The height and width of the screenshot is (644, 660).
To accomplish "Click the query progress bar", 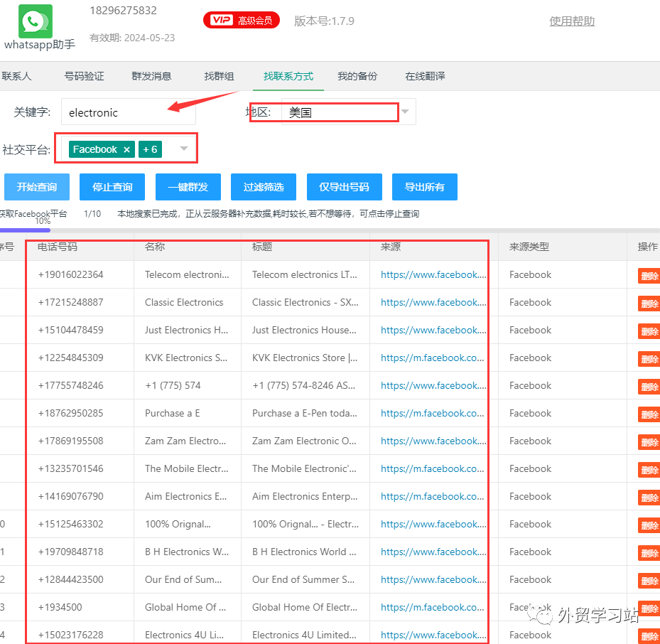I will 330,230.
